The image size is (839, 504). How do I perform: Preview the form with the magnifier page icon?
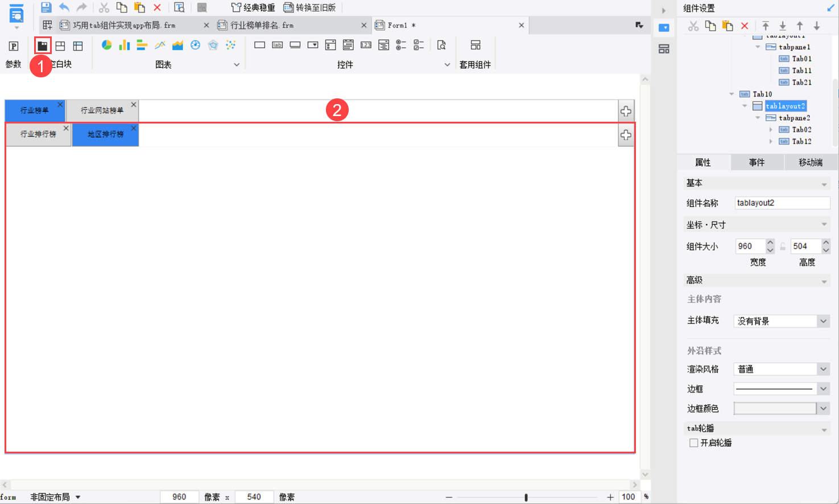(x=179, y=7)
